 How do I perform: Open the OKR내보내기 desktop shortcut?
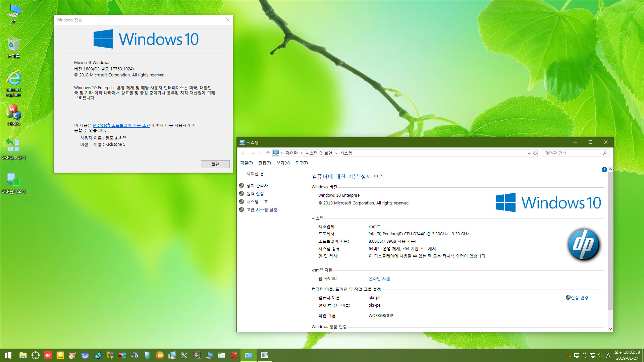point(13,149)
